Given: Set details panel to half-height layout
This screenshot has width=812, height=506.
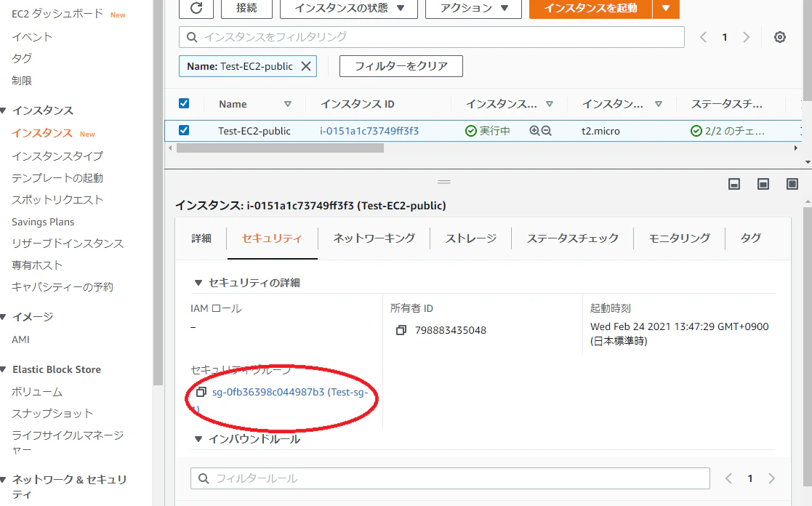Looking at the screenshot, I should 763,185.
